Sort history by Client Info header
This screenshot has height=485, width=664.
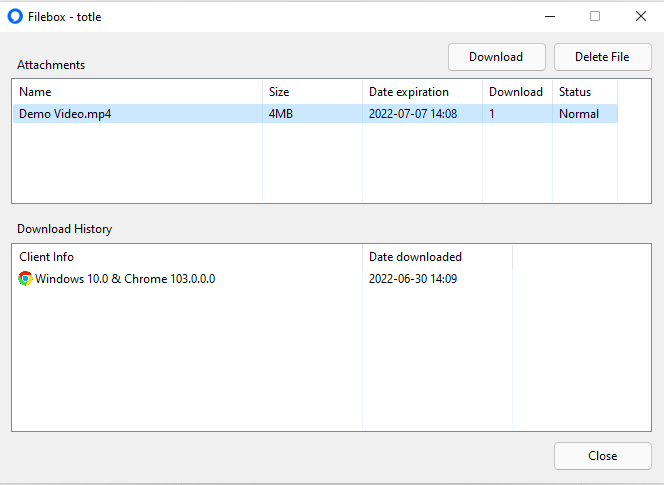tap(188, 257)
